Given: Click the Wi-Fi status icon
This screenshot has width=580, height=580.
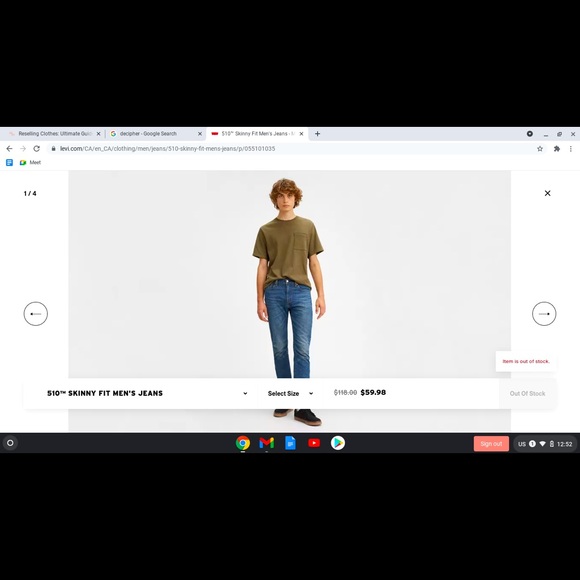Looking at the screenshot, I should 542,444.
